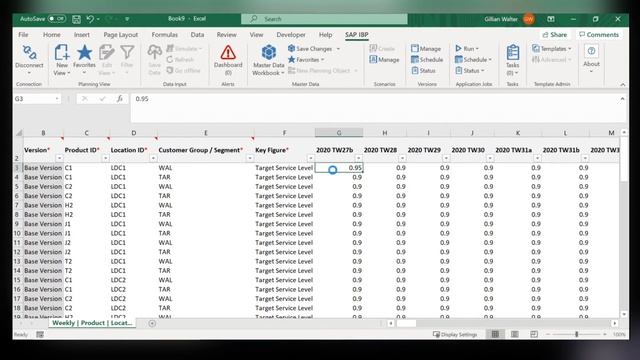
Task: Select cell G3 containing 0.95
Action: point(339,168)
